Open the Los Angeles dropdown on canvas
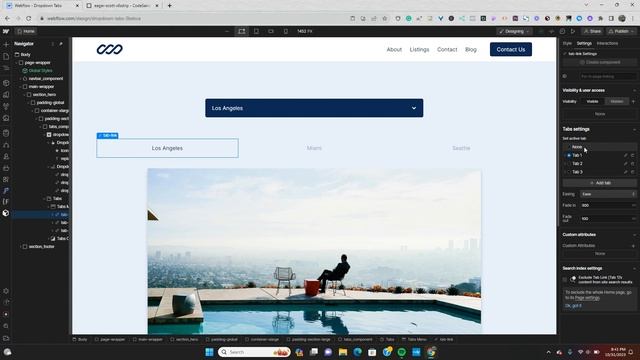The width and height of the screenshot is (640, 360). click(x=314, y=108)
